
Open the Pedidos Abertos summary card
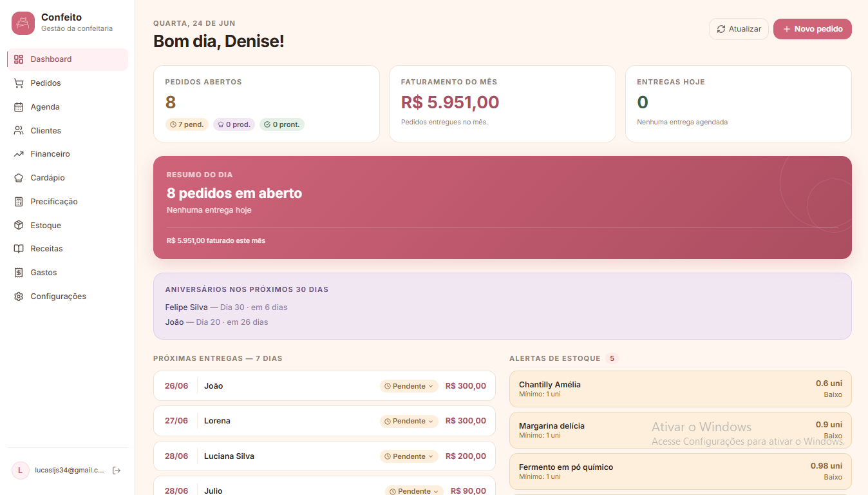[267, 103]
